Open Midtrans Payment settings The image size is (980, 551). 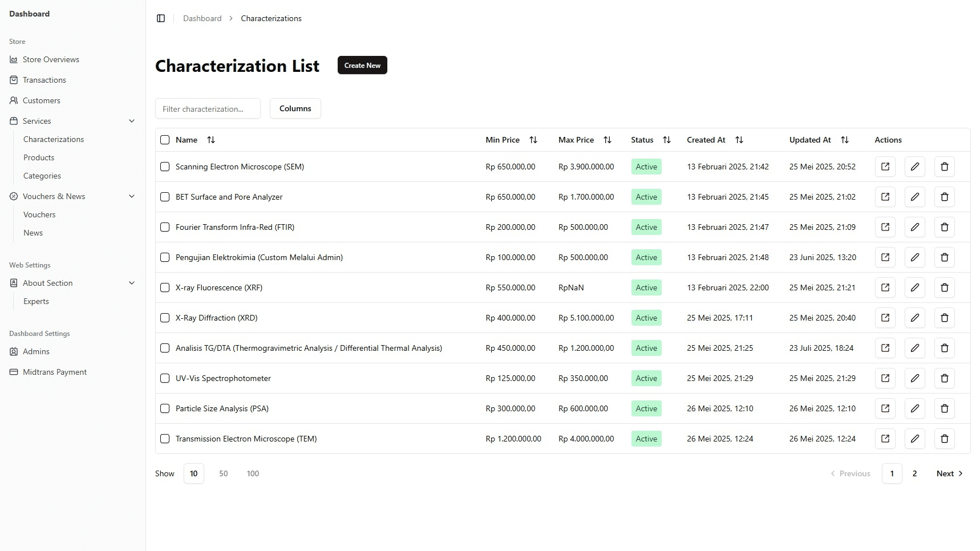pos(54,372)
